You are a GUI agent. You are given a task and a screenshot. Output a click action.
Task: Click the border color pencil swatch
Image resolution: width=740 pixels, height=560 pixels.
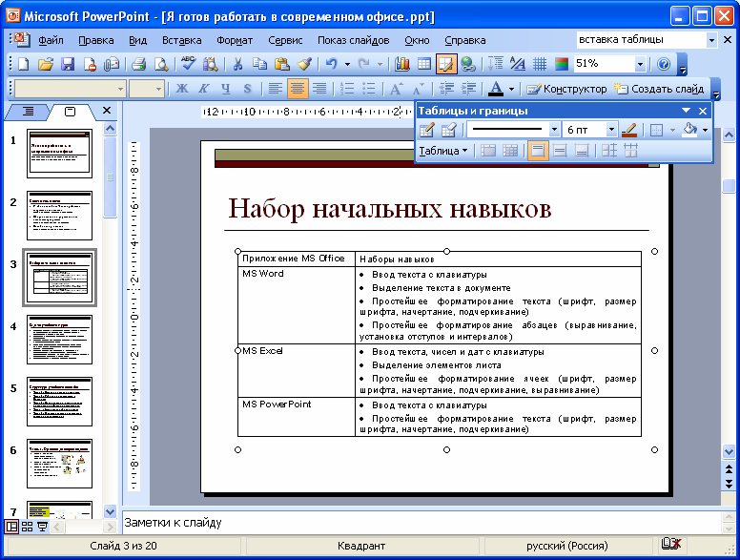tap(629, 130)
